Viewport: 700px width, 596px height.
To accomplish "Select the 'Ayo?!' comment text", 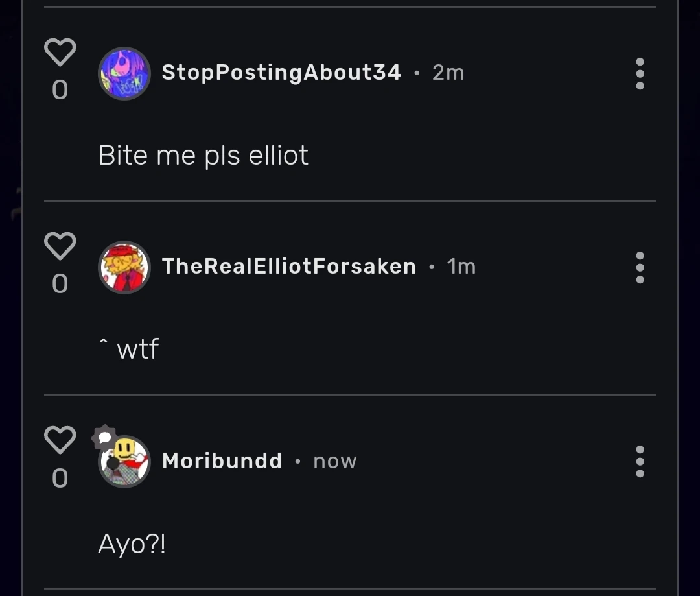I will click(x=132, y=545).
